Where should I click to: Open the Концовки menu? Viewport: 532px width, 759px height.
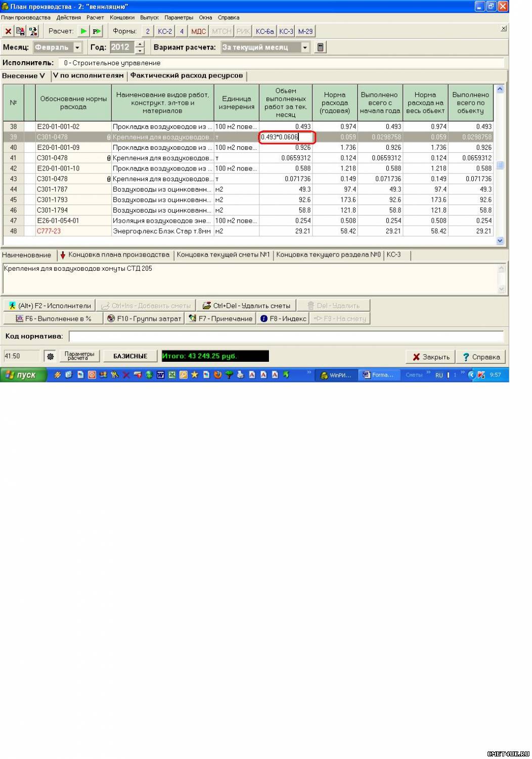point(122,17)
